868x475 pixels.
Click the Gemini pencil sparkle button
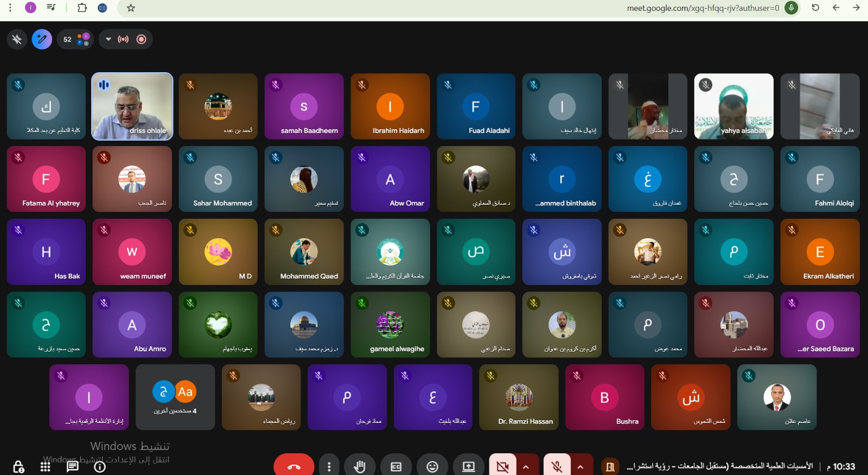[42, 39]
